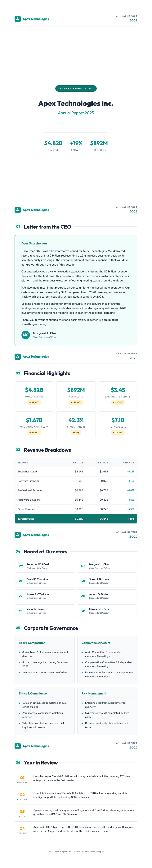The height and width of the screenshot is (868, 152).
Task: Click the $2.14B cell for Enterprise Cloud
Action: [x=79, y=471]
